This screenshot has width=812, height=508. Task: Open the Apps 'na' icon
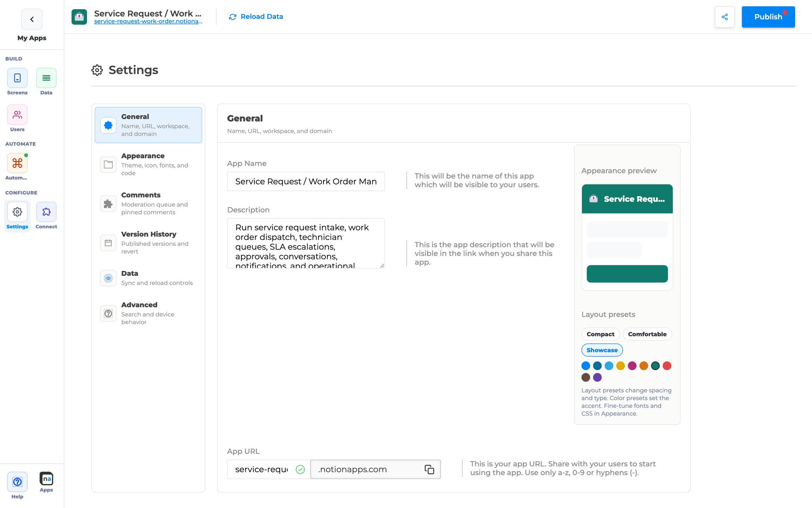click(46, 478)
